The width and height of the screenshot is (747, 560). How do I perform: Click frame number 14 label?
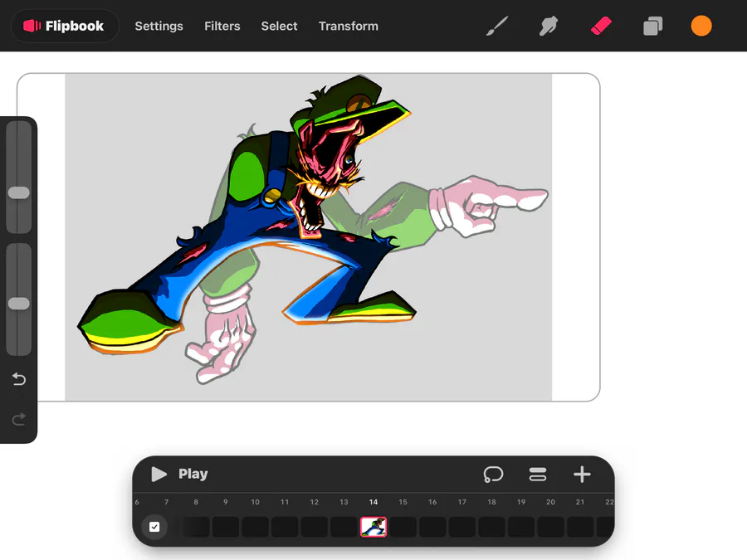pyautogui.click(x=373, y=502)
